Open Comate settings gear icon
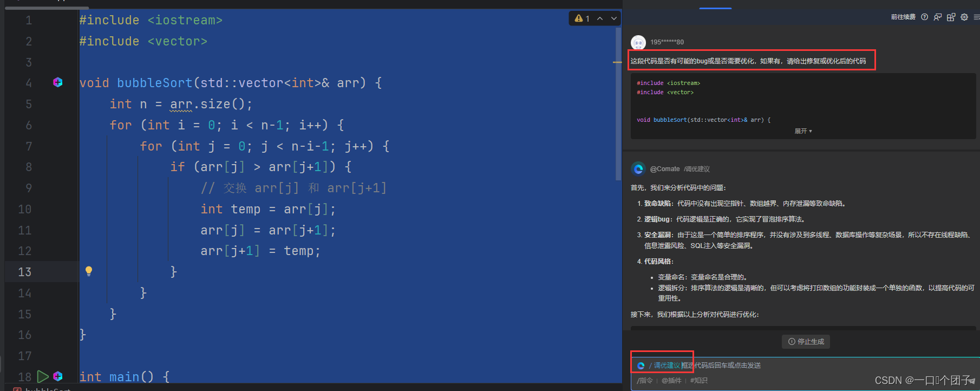This screenshot has height=391, width=980. (x=964, y=17)
